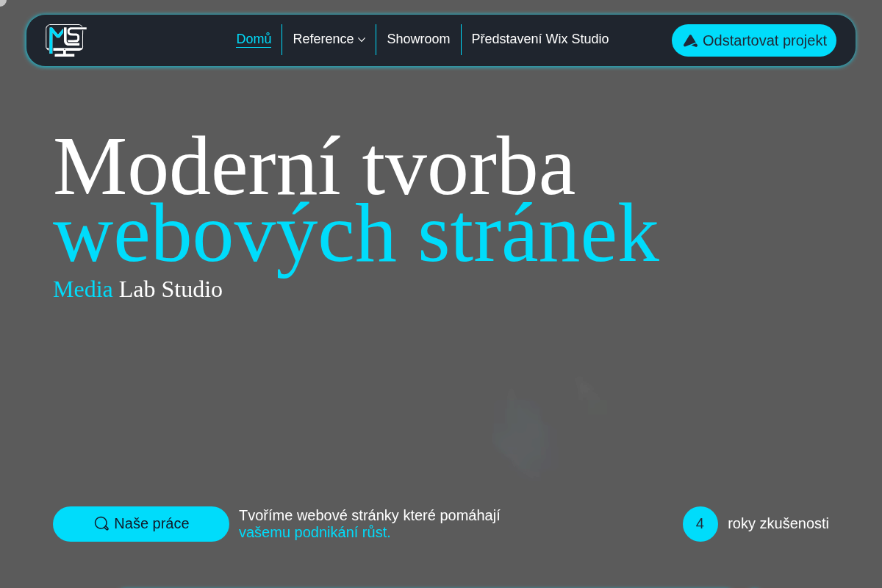Click the circled number 4 badge

700,524
